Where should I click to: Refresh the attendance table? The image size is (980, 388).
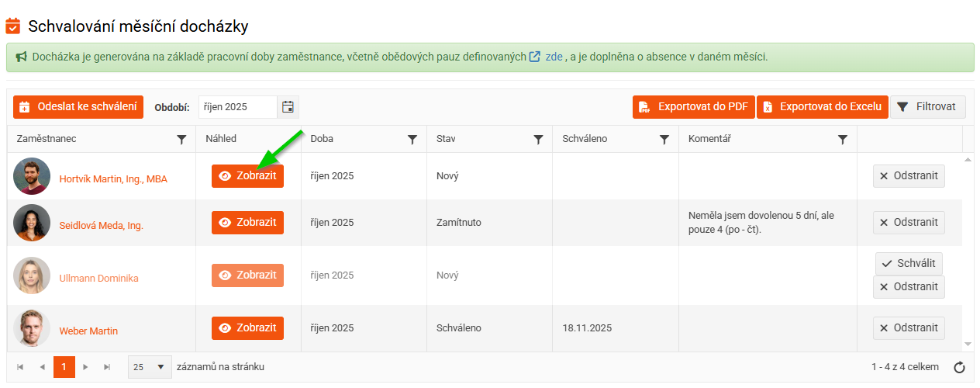959,367
